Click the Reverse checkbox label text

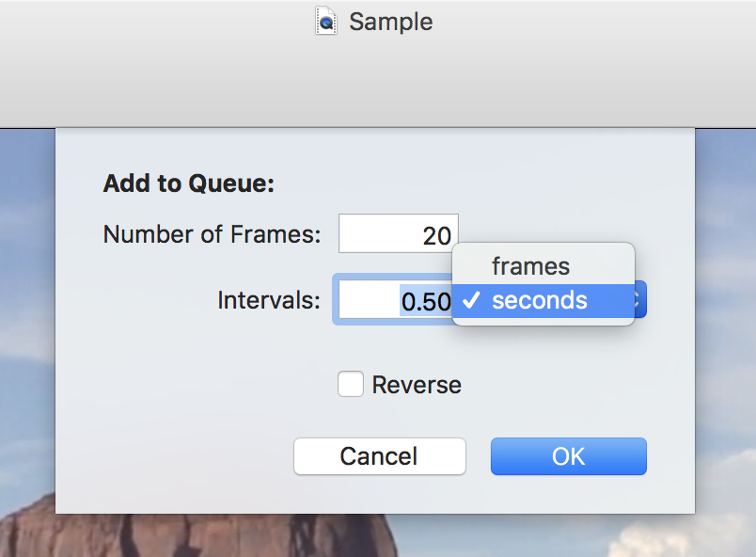[417, 385]
